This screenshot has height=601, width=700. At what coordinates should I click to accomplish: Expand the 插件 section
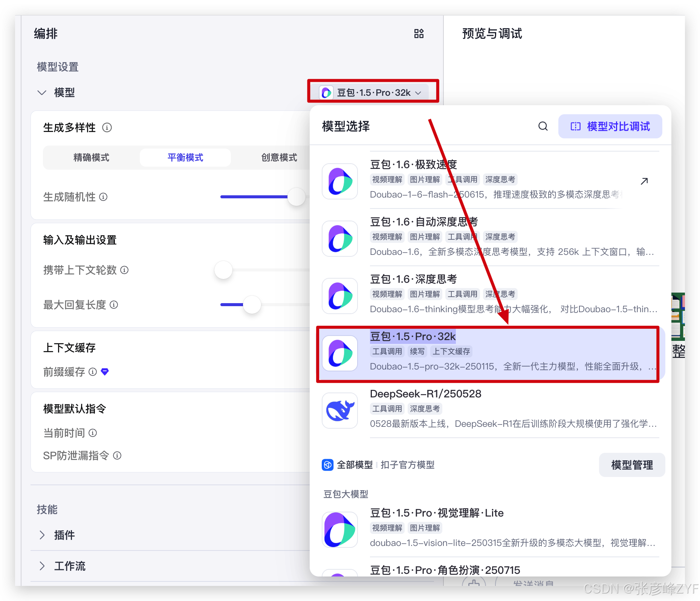point(42,535)
